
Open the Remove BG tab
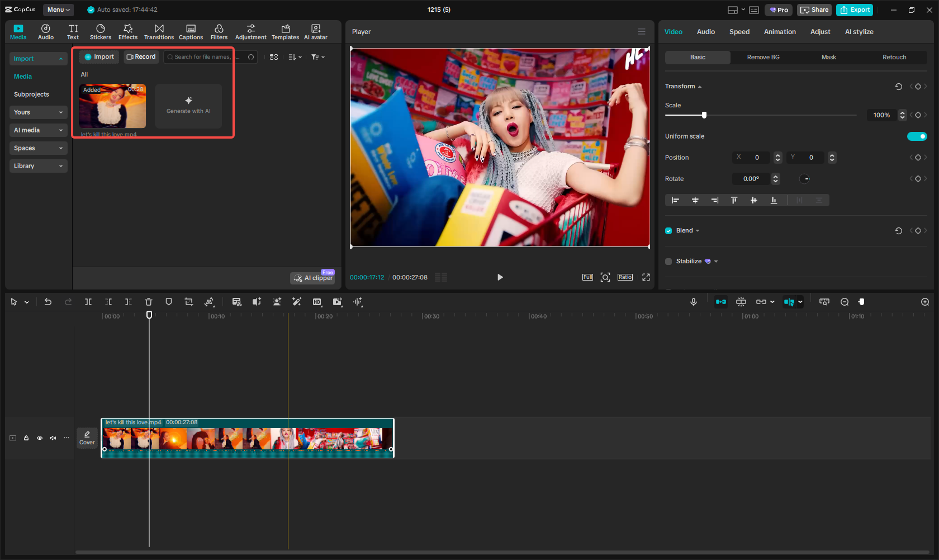tap(763, 57)
